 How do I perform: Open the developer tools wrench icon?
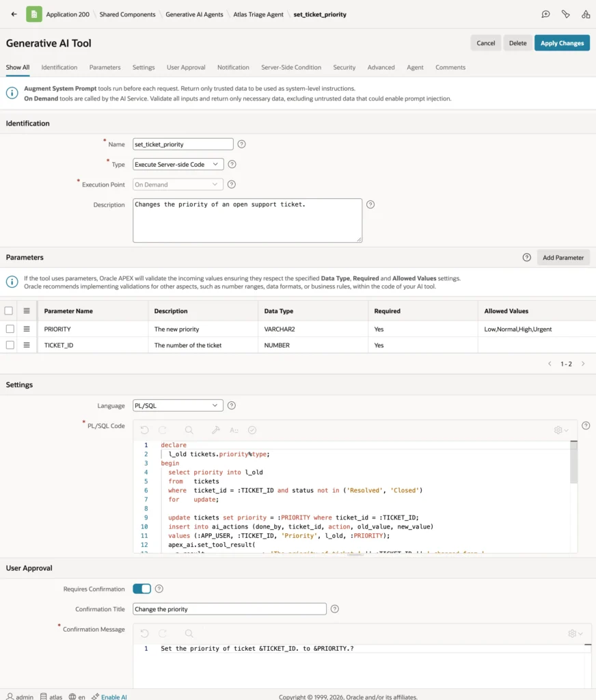pos(566,14)
